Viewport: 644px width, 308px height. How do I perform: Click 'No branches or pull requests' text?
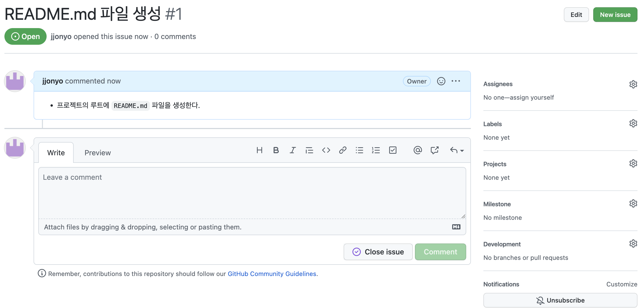pyautogui.click(x=526, y=258)
